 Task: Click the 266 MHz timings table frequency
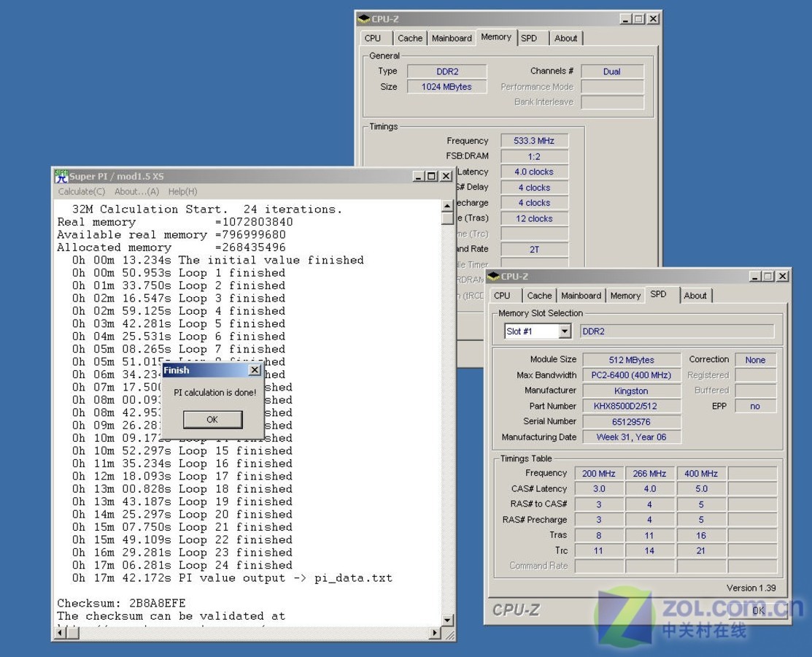pos(649,474)
